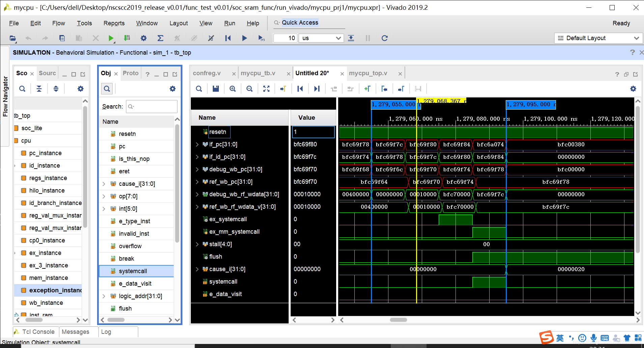Click Save Waveform Configuration icon
This screenshot has height=348, width=644.
click(x=216, y=89)
